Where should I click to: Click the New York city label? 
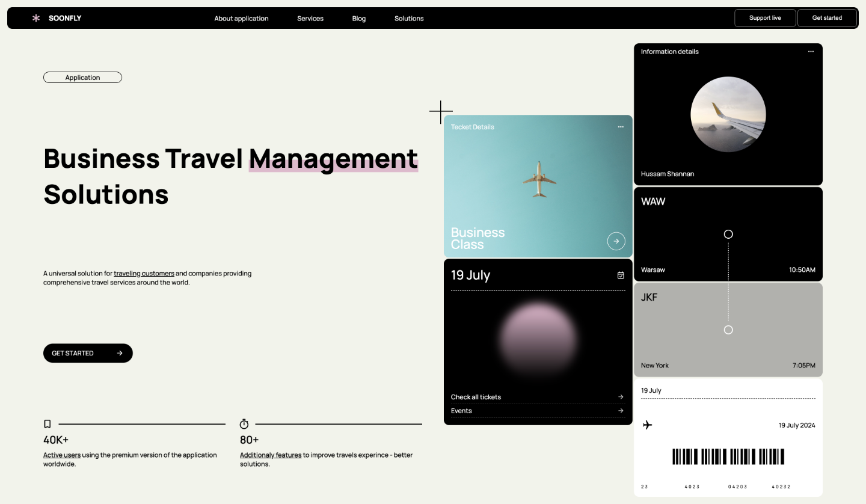655,366
